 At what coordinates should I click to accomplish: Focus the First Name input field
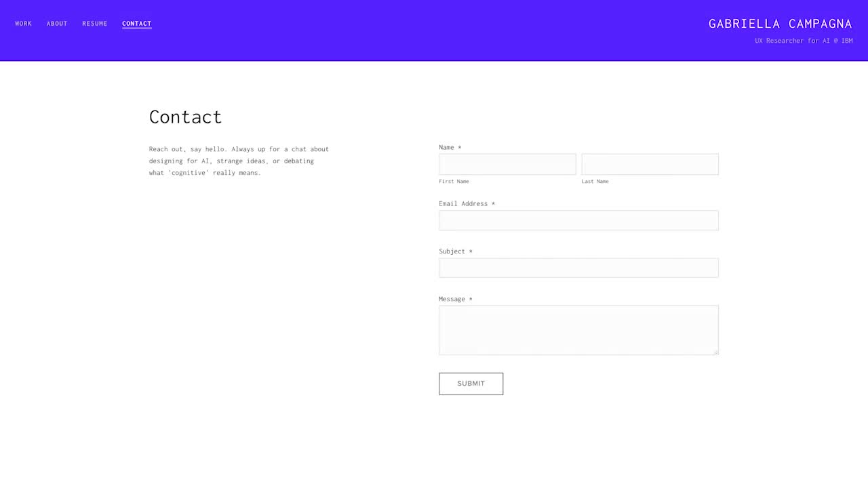click(507, 164)
